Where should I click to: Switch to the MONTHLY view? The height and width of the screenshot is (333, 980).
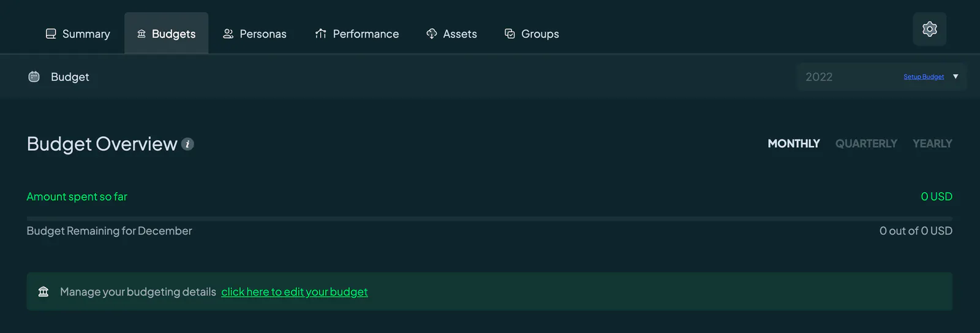tap(793, 144)
